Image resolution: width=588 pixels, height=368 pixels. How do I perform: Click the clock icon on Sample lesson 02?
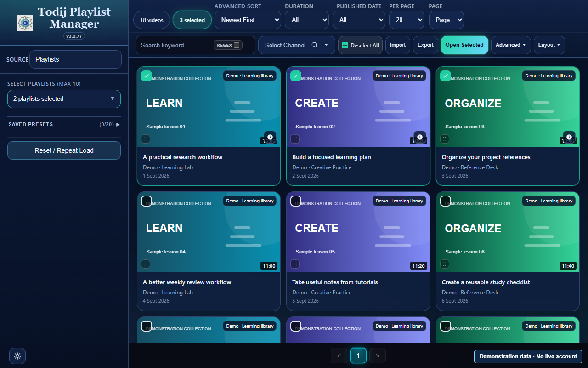pyautogui.click(x=420, y=137)
